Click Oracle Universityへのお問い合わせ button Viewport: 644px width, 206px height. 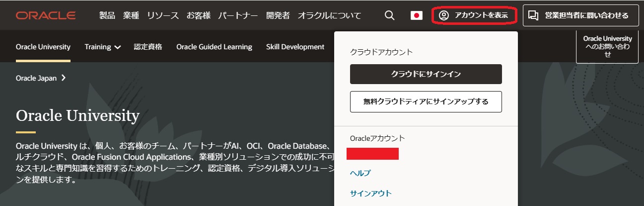point(607,47)
